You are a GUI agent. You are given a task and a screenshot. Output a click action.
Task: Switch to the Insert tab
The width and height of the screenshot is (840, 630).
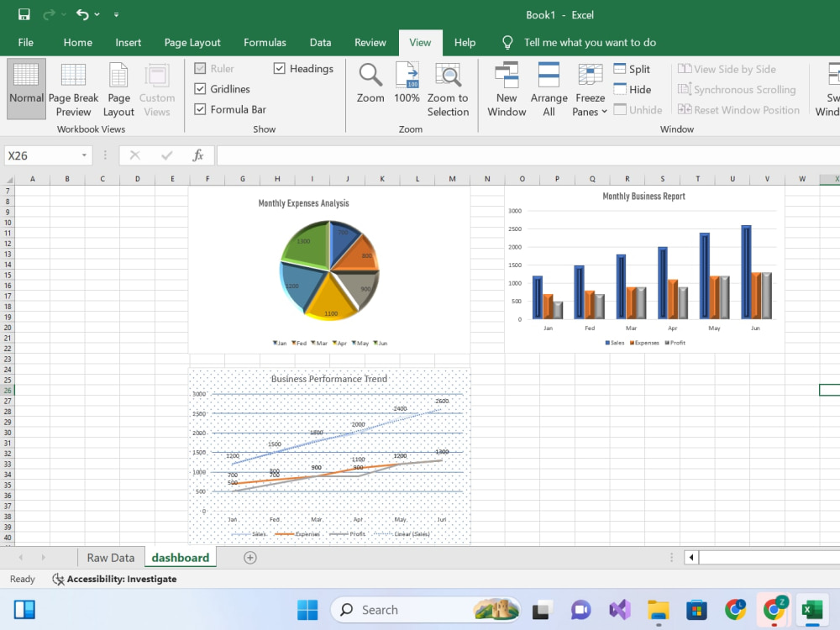point(128,42)
